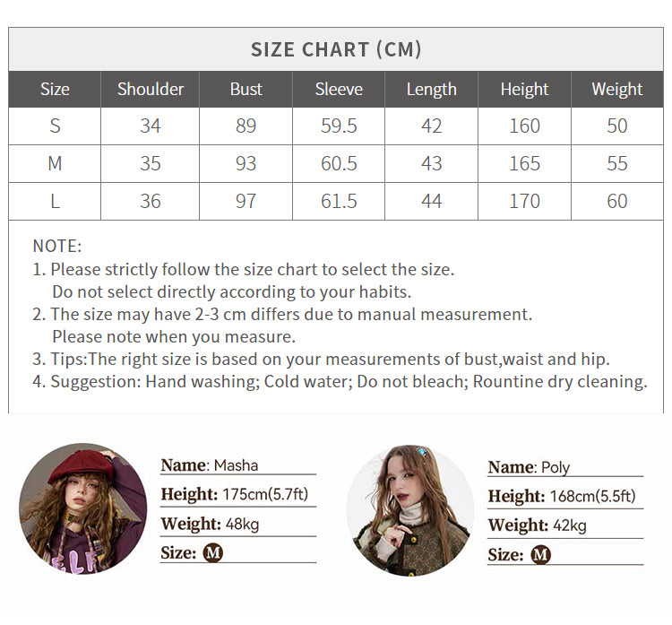Click the Sleeve column header
Image resolution: width=672 pixels, height=625 pixels.
click(339, 89)
